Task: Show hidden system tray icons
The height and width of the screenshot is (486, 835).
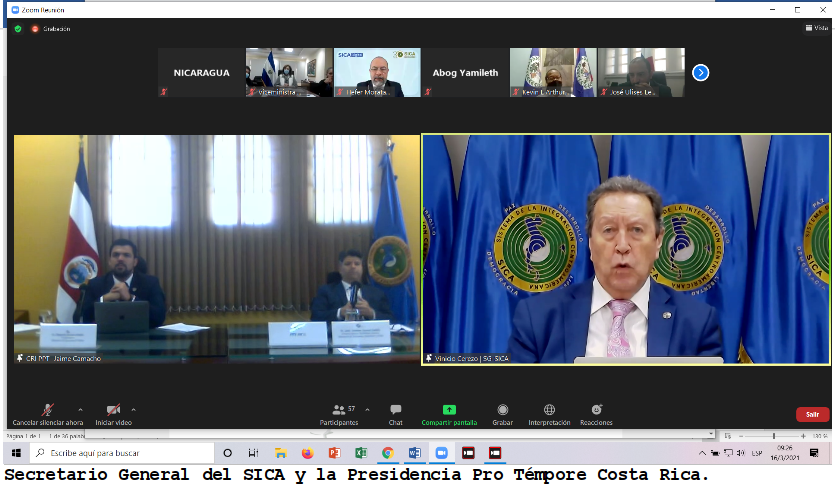Action: point(702,453)
